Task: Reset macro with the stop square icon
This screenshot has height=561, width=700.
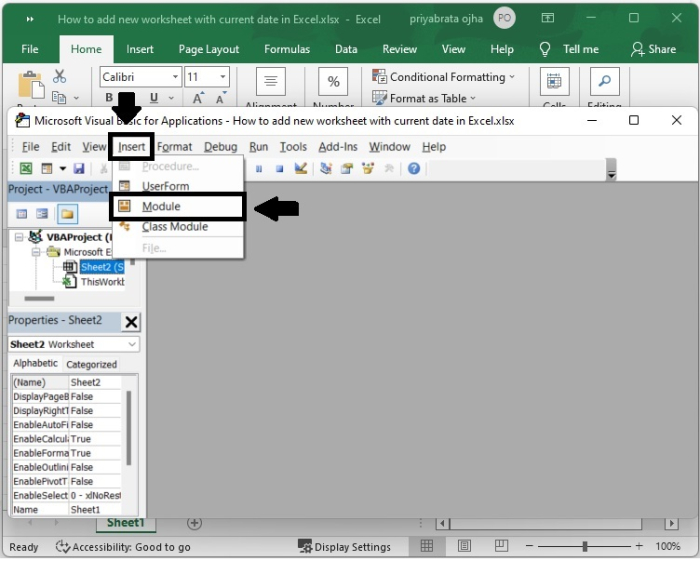Action: pyautogui.click(x=279, y=169)
